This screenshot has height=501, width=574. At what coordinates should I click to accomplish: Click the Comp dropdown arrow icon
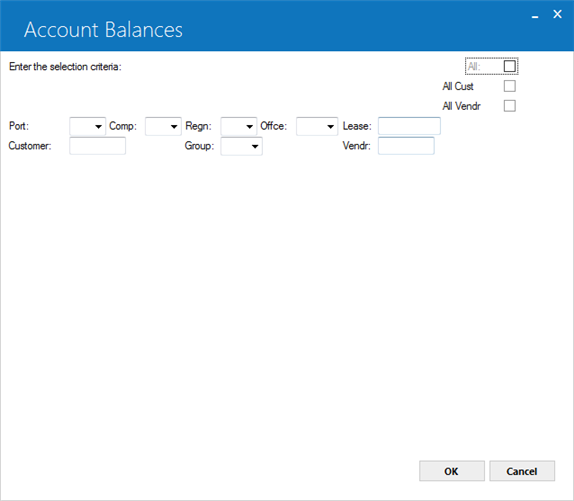click(x=174, y=127)
